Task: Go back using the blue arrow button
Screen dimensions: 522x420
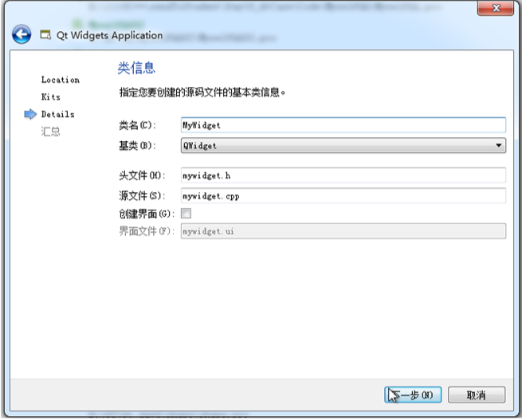Action: [22, 34]
